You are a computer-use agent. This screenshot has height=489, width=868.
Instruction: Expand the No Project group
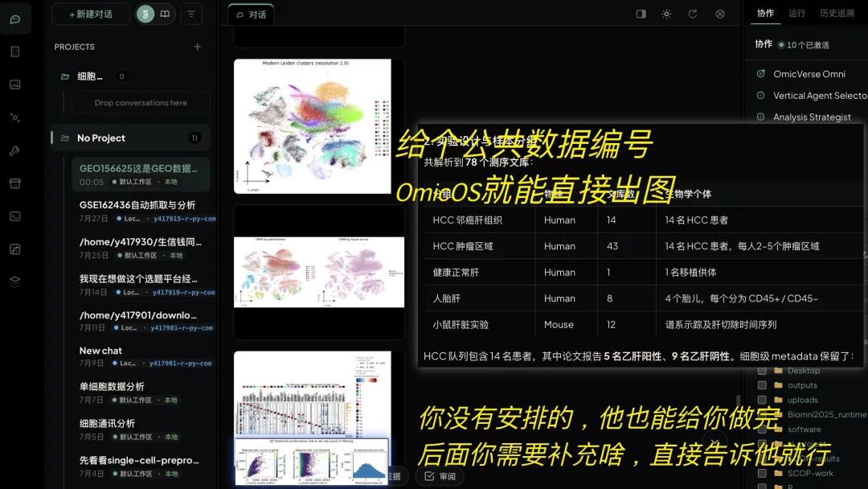pyautogui.click(x=131, y=138)
